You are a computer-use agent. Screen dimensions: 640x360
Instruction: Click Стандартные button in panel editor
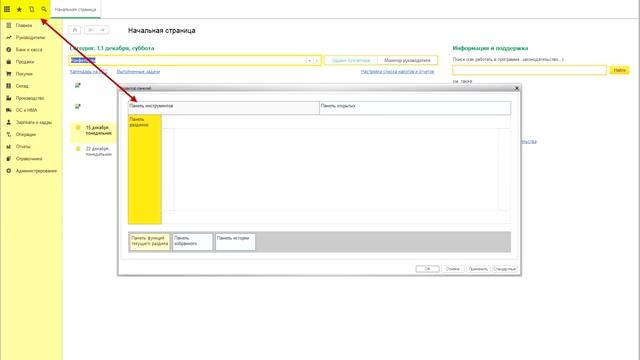tap(505, 269)
